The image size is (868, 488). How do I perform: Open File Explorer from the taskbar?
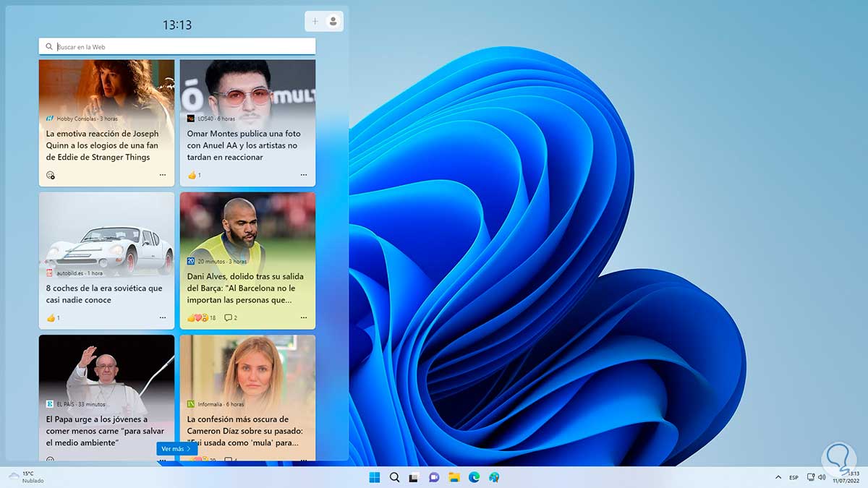pos(454,477)
